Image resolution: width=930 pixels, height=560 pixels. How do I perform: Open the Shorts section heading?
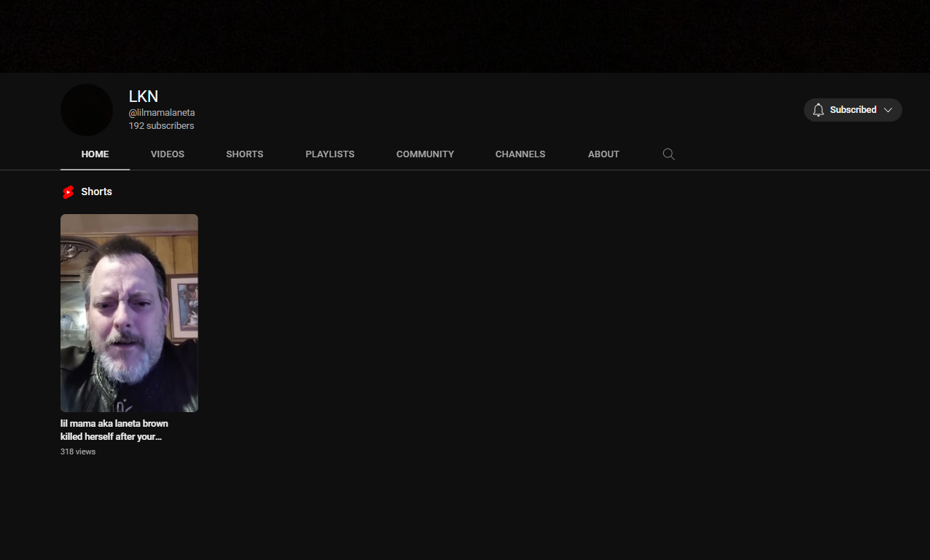coord(97,192)
